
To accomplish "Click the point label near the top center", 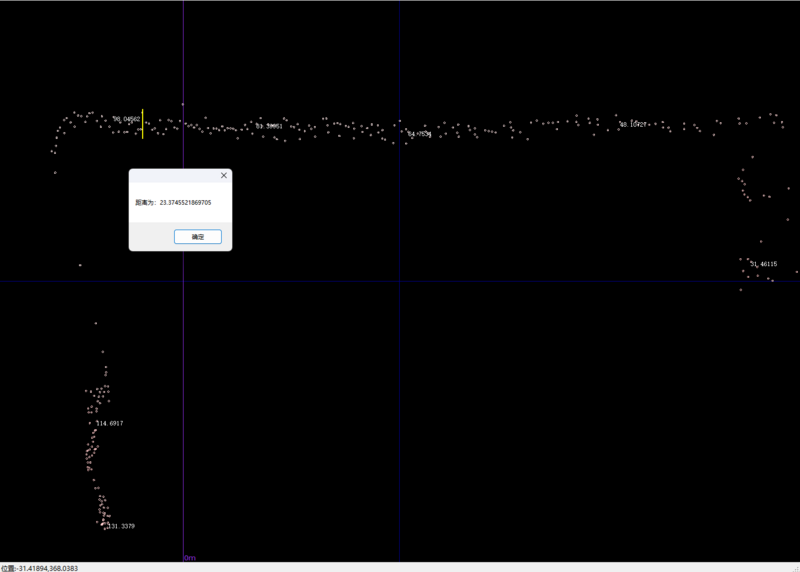I will pyautogui.click(x=419, y=134).
